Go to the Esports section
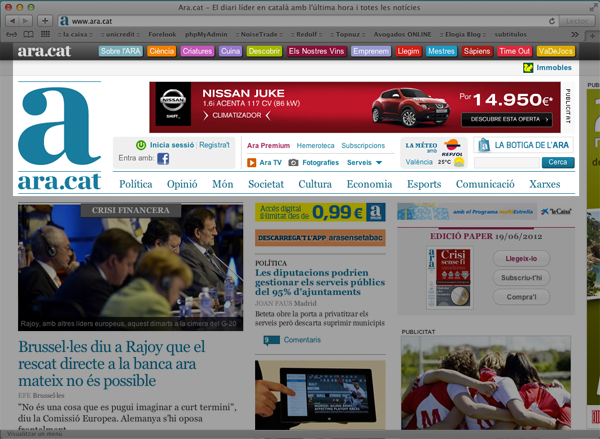600x439 pixels. tap(424, 184)
